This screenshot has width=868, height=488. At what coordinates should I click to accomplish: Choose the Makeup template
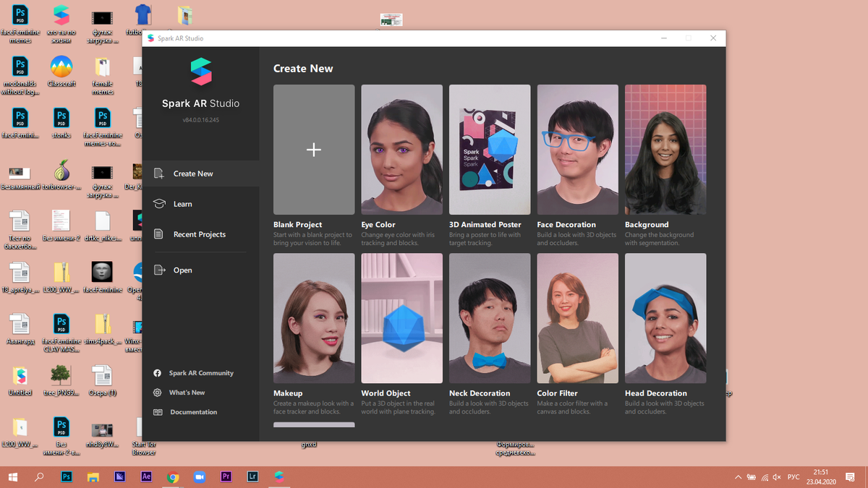click(314, 318)
